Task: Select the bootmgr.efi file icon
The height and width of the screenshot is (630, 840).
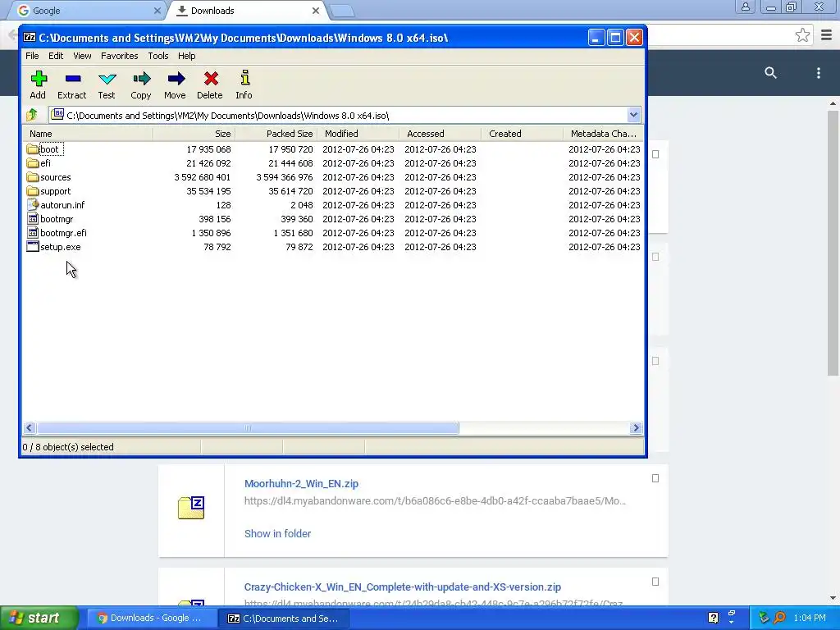Action: pos(33,232)
